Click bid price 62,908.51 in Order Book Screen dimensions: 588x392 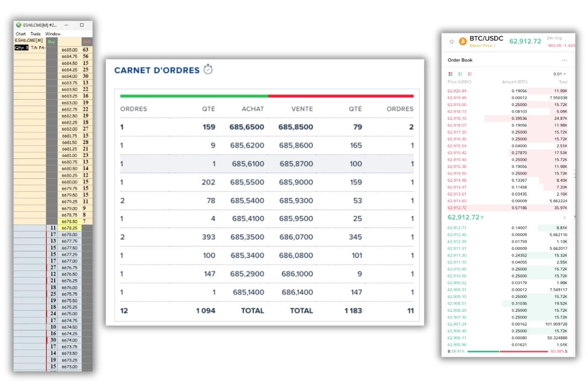pos(457,303)
